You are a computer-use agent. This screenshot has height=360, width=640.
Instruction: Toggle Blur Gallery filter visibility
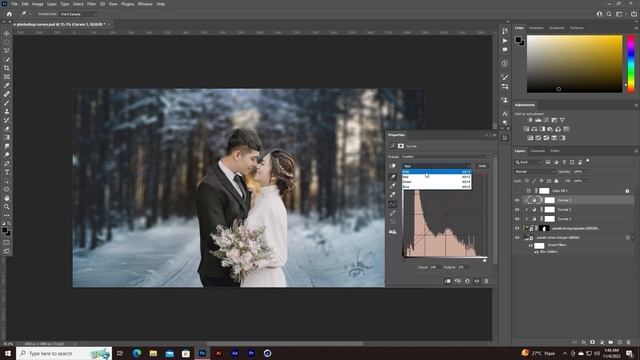click(x=536, y=252)
